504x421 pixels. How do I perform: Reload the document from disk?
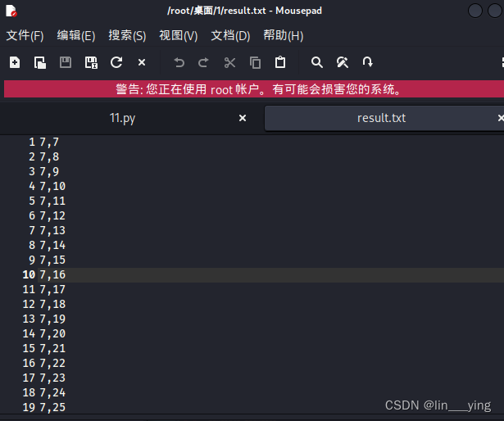pyautogui.click(x=116, y=62)
